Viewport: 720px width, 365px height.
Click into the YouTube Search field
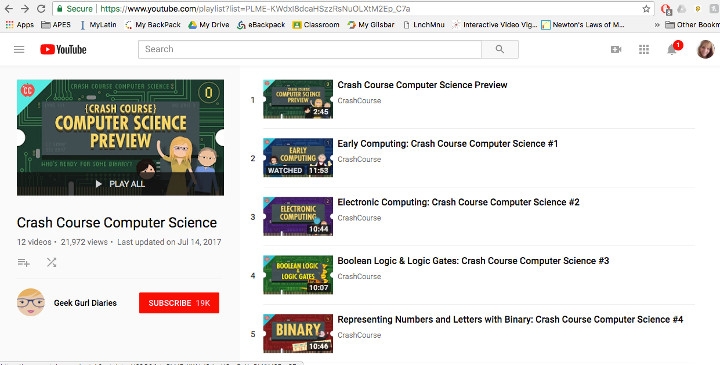(x=309, y=50)
